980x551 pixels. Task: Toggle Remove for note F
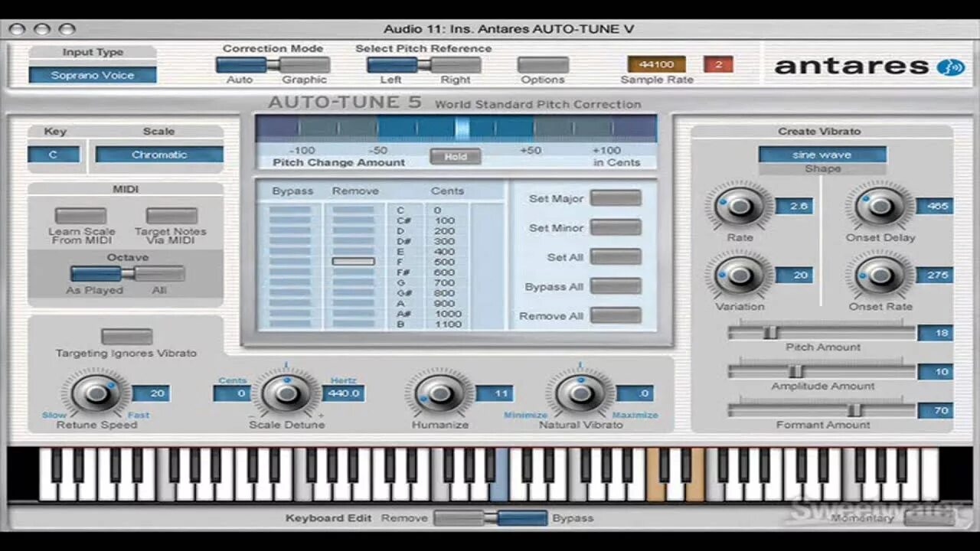point(353,262)
